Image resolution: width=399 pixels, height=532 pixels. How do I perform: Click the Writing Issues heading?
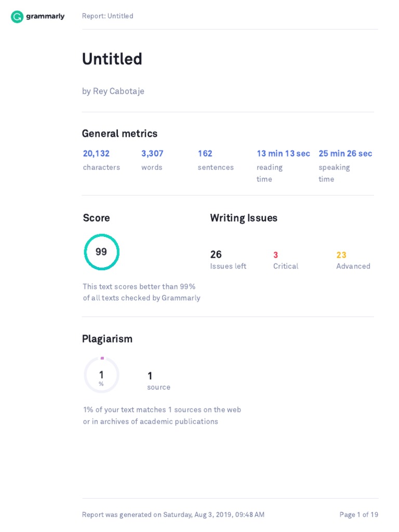click(244, 218)
